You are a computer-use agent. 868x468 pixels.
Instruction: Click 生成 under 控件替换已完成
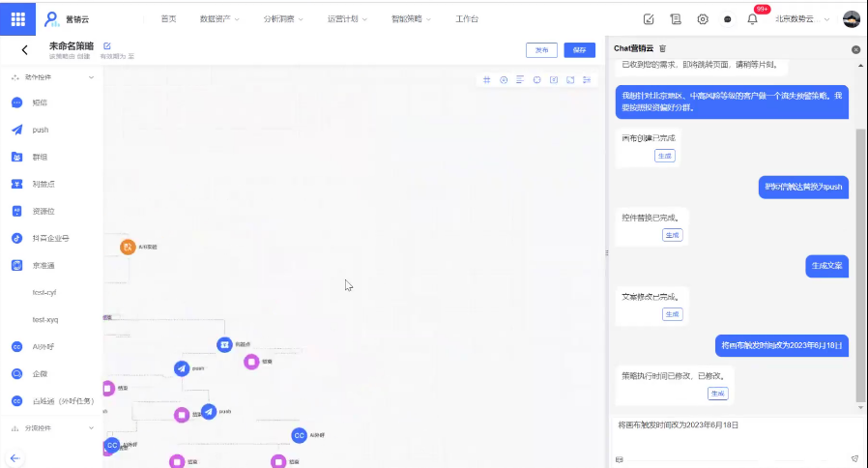point(672,235)
